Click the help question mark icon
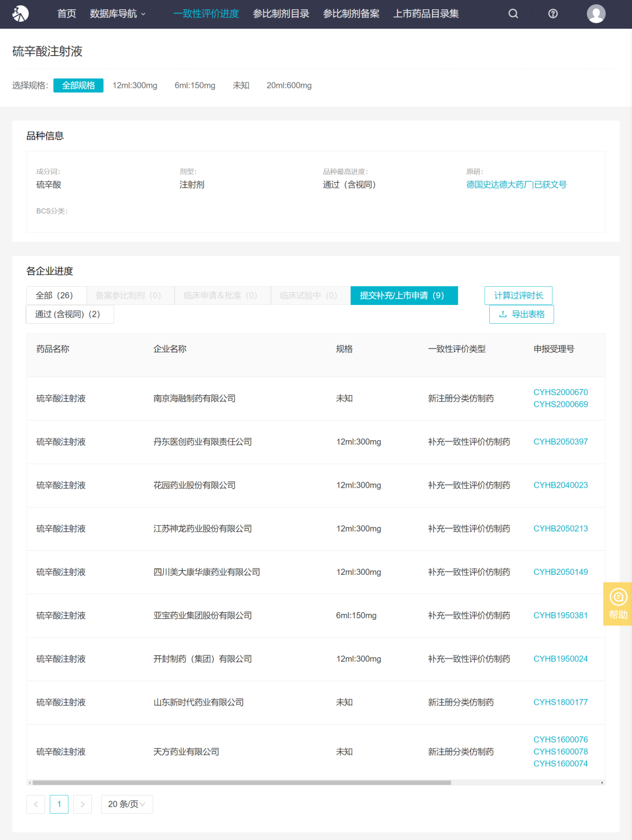Viewport: 632px width, 840px height. click(553, 13)
